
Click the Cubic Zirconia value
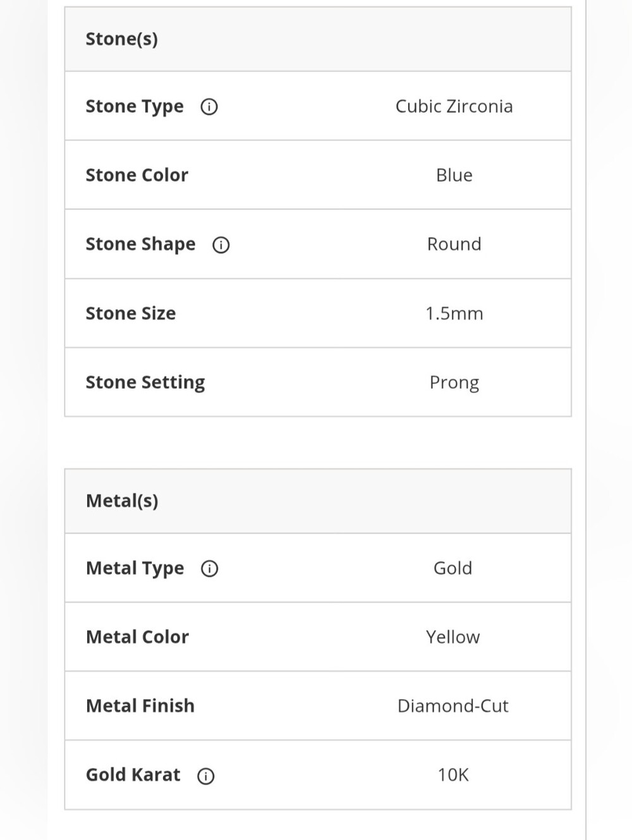tap(454, 106)
